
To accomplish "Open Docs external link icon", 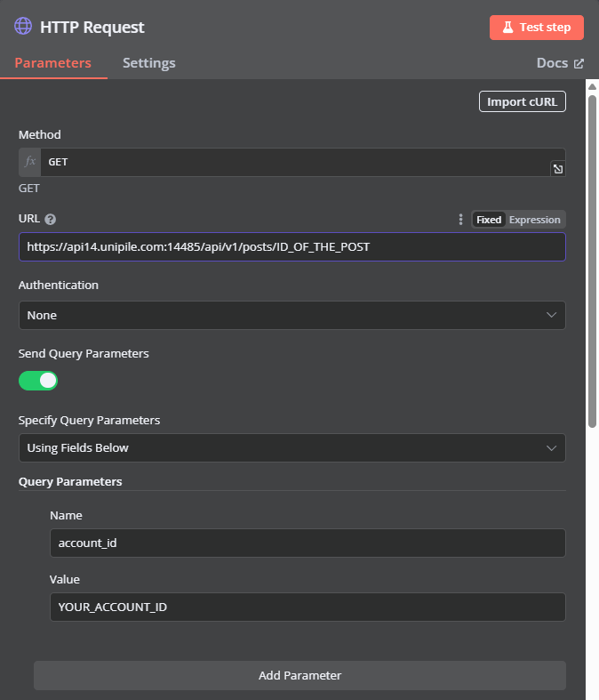I will point(579,63).
